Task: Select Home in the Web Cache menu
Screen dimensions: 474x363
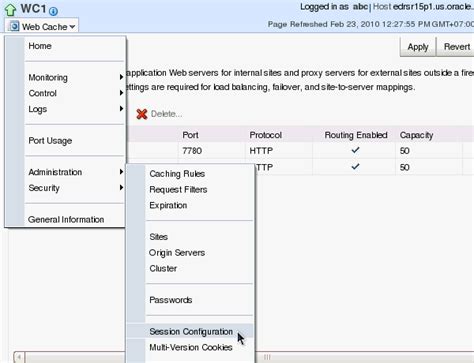Action: tap(40, 46)
